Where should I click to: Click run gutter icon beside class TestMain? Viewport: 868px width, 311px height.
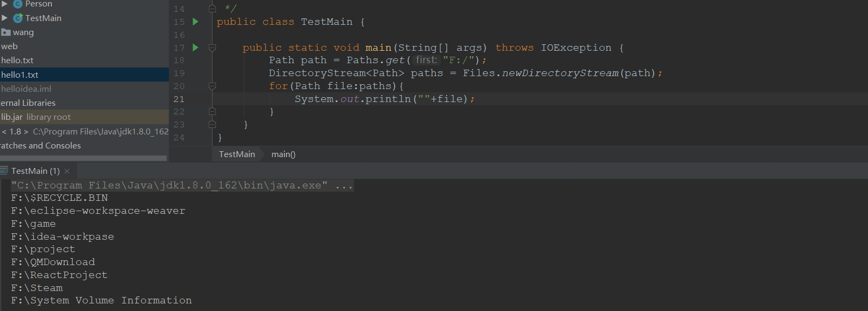(x=195, y=22)
